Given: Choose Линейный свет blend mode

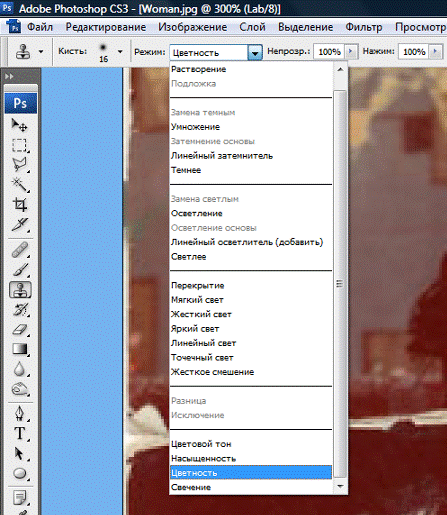Looking at the screenshot, I should pyautogui.click(x=251, y=343).
